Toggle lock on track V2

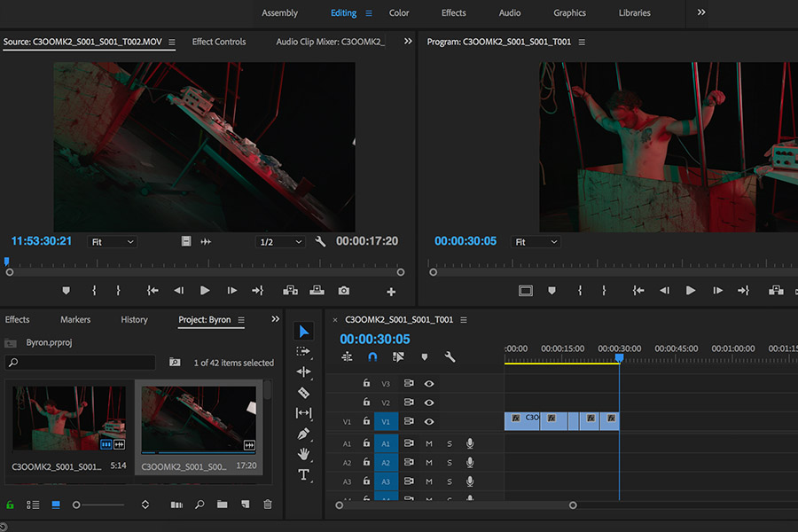point(366,403)
